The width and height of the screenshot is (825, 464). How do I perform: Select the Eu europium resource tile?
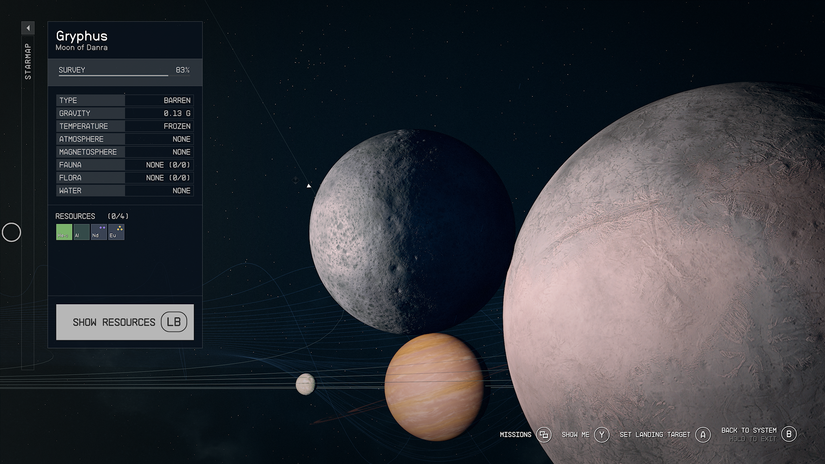coord(116,232)
